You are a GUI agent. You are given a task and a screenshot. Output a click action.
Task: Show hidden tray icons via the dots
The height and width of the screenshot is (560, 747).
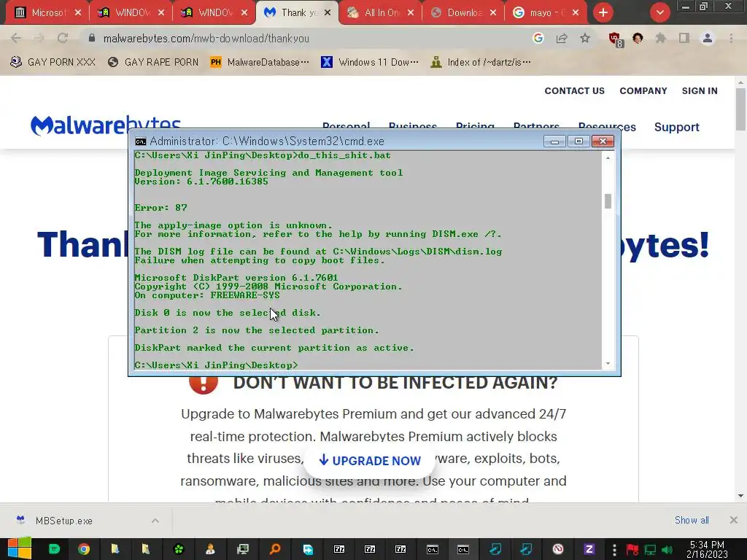tap(614, 550)
